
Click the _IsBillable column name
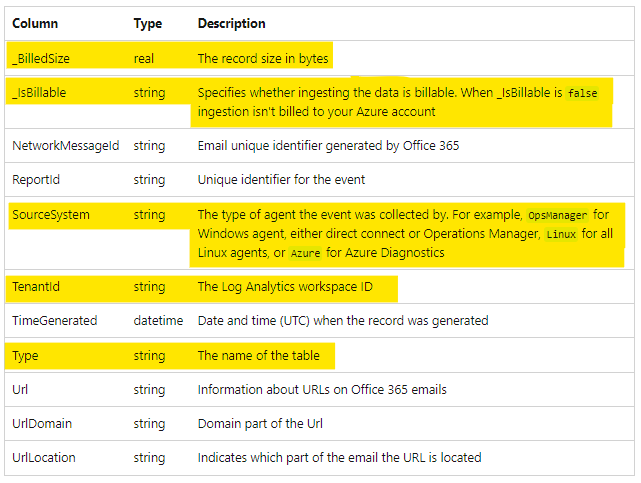39,93
